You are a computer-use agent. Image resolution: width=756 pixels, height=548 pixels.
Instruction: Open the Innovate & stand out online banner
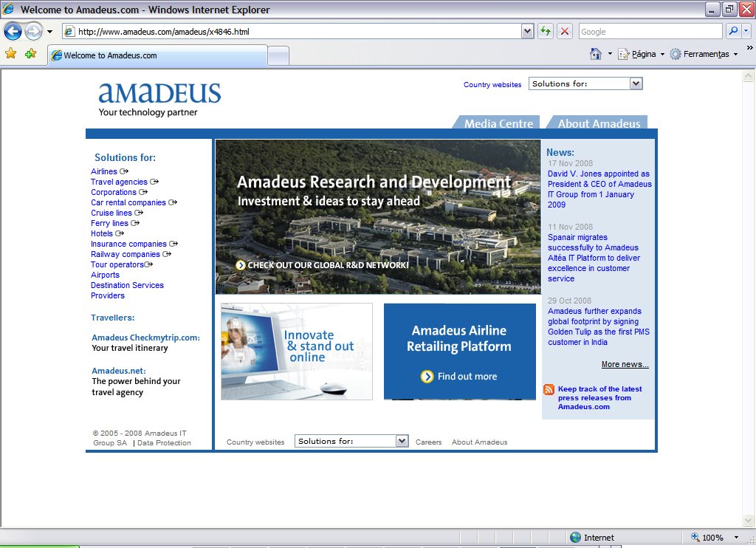[x=297, y=352]
